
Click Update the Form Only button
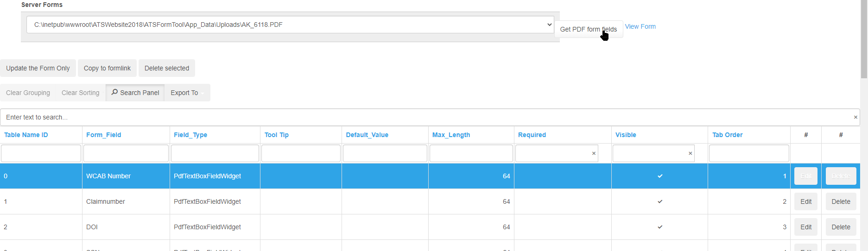pos(38,68)
